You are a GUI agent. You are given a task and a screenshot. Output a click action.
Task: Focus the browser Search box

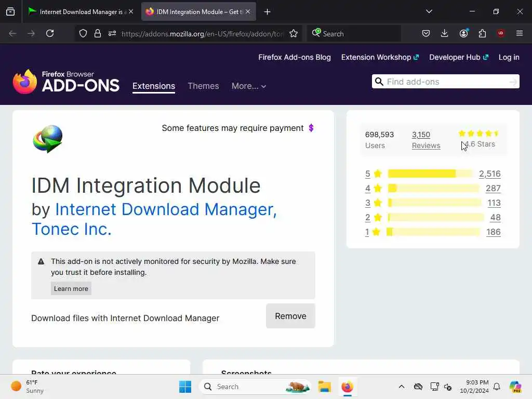coord(354,34)
